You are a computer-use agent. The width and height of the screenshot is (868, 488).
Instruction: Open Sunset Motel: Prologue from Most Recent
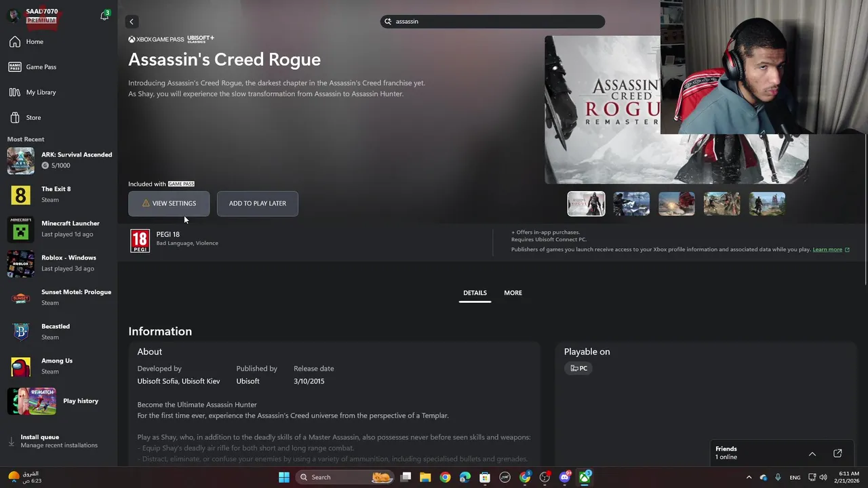(59, 298)
